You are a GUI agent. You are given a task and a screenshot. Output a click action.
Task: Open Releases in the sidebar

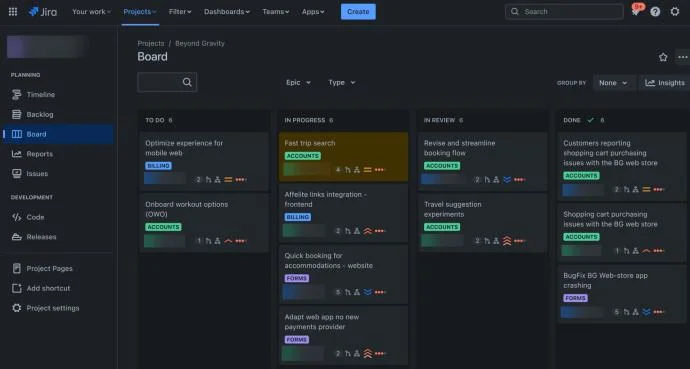pyautogui.click(x=58, y=237)
